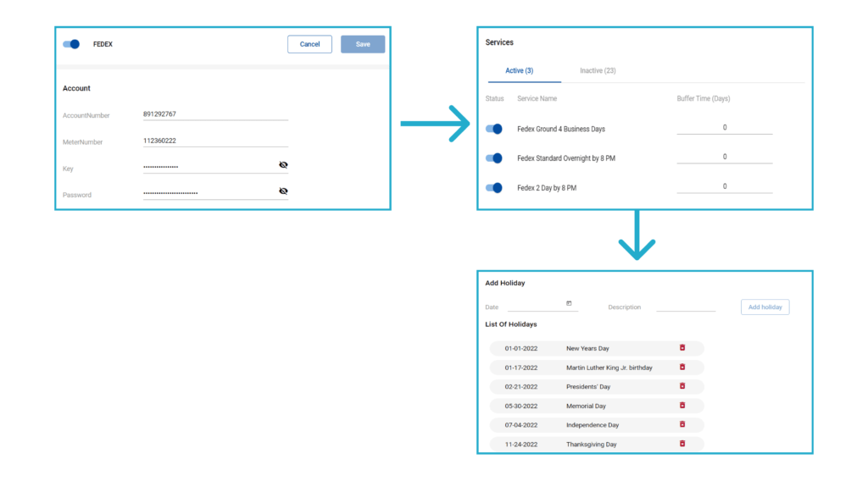The width and height of the screenshot is (868, 481).
Task: Select the 07-04-2022 date text
Action: click(x=521, y=425)
